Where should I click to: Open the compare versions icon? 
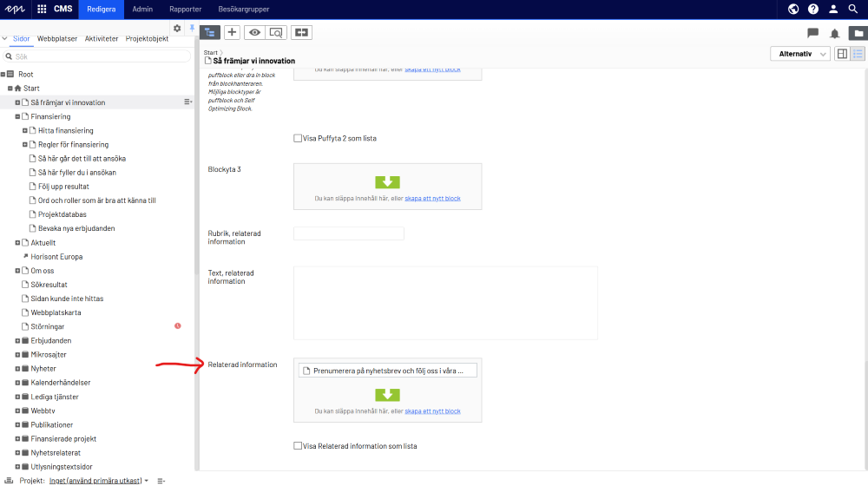click(301, 32)
